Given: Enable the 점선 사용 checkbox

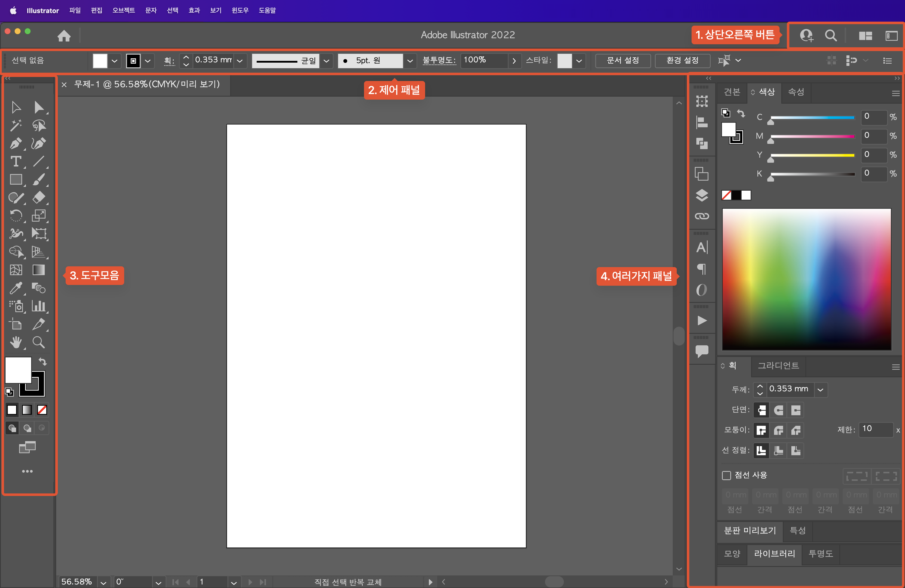Looking at the screenshot, I should pos(726,475).
